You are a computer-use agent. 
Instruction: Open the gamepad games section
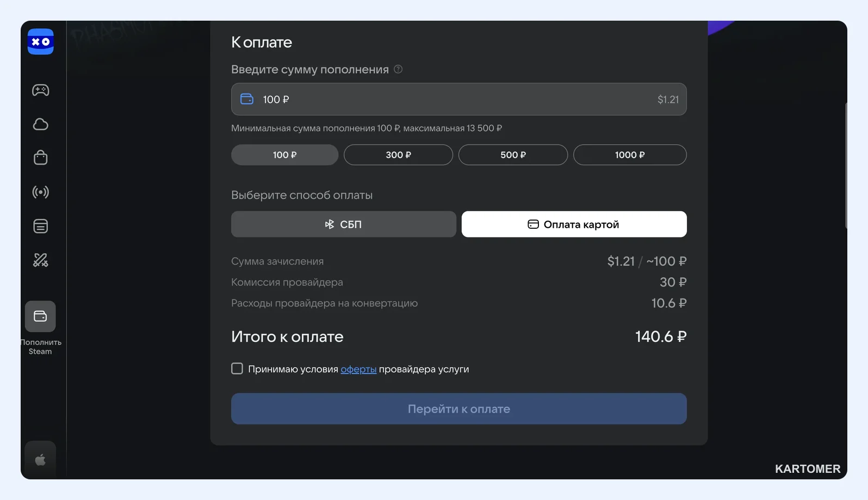coord(41,90)
